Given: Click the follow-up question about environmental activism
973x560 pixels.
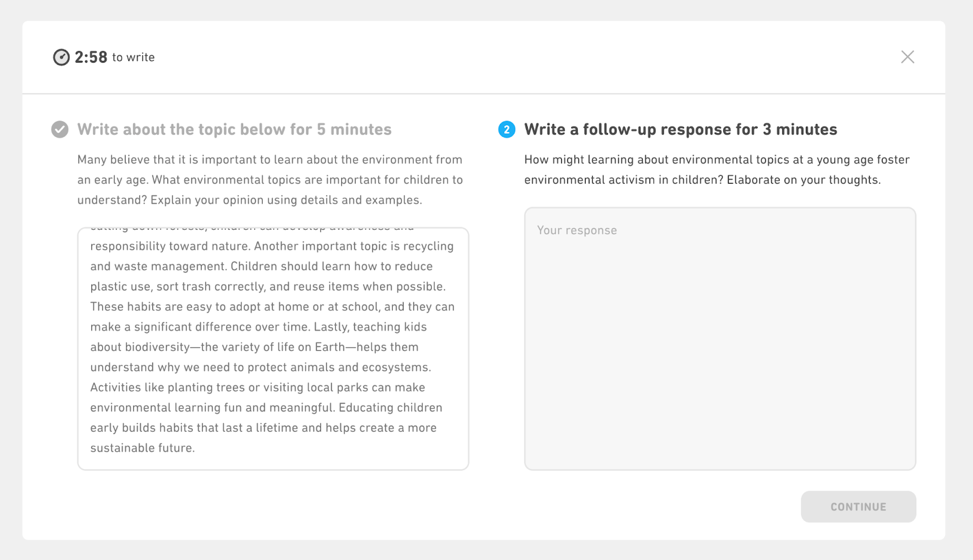Looking at the screenshot, I should click(x=716, y=170).
